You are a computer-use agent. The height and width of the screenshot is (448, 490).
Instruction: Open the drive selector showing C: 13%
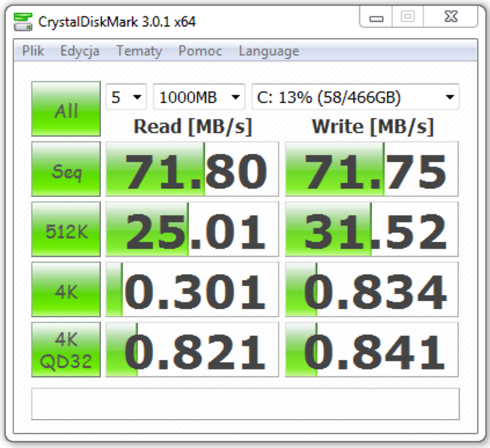[x=356, y=97]
